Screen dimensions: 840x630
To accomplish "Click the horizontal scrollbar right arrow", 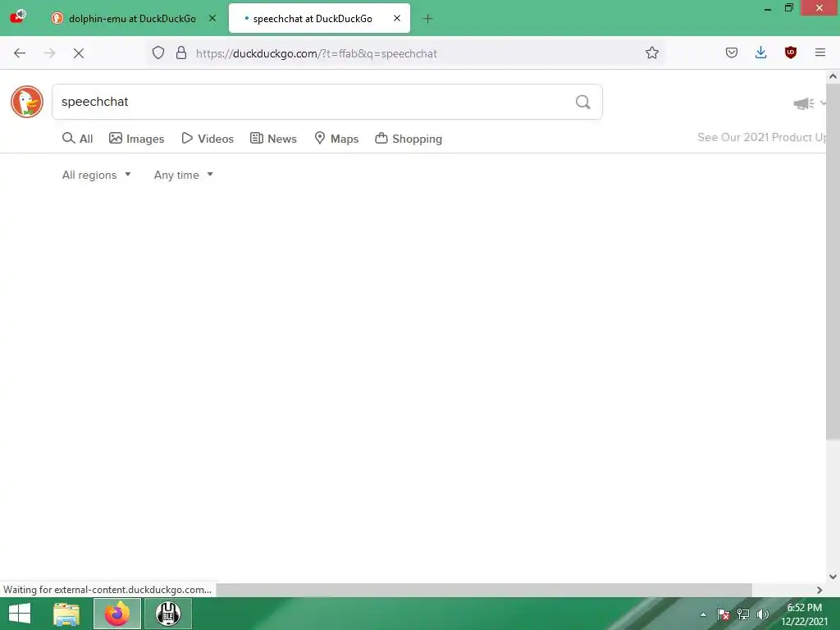I will [x=819, y=591].
